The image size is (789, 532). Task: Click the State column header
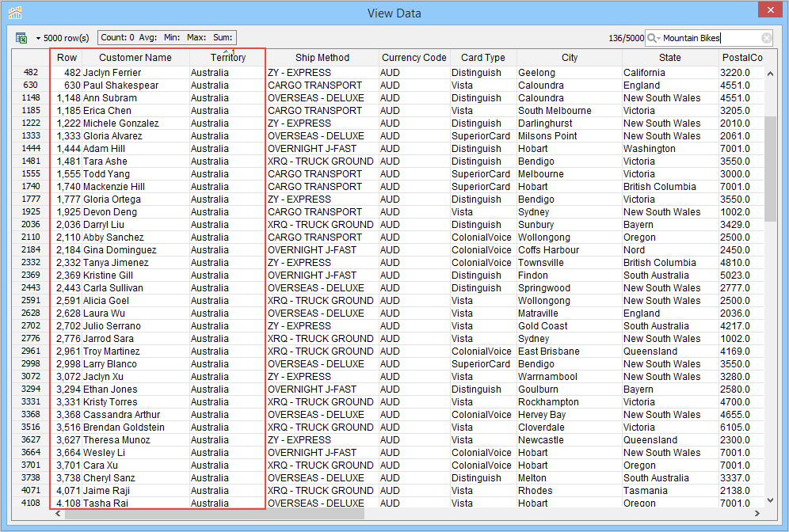(669, 57)
